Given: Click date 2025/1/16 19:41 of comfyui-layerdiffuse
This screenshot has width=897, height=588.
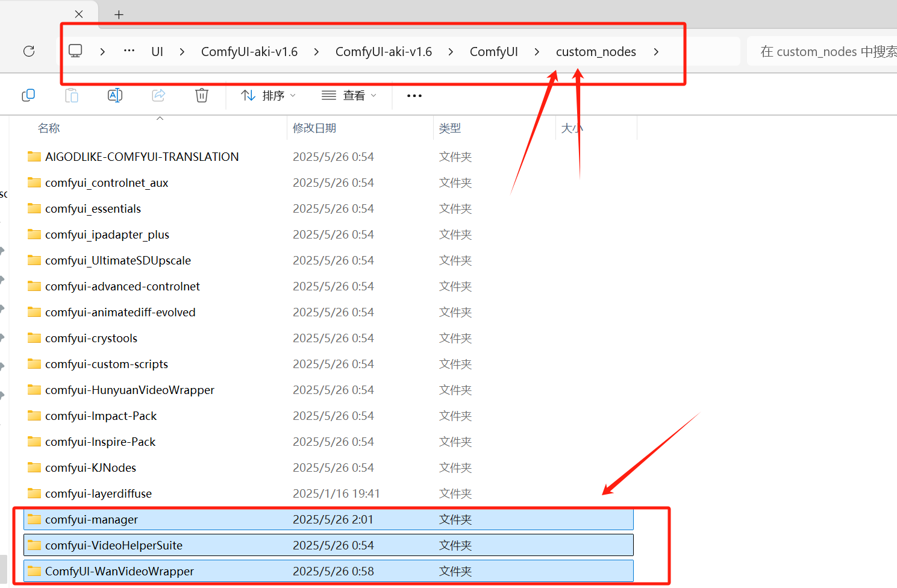Looking at the screenshot, I should pyautogui.click(x=336, y=493).
